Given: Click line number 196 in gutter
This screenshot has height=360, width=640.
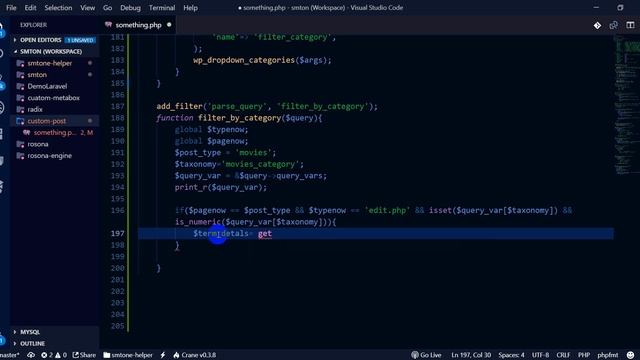Looking at the screenshot, I should pyautogui.click(x=118, y=210).
